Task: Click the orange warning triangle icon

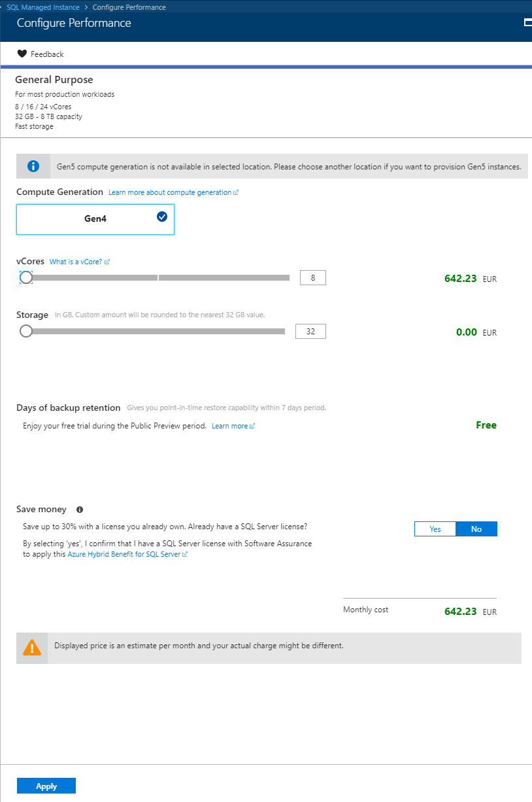Action: [x=32, y=648]
